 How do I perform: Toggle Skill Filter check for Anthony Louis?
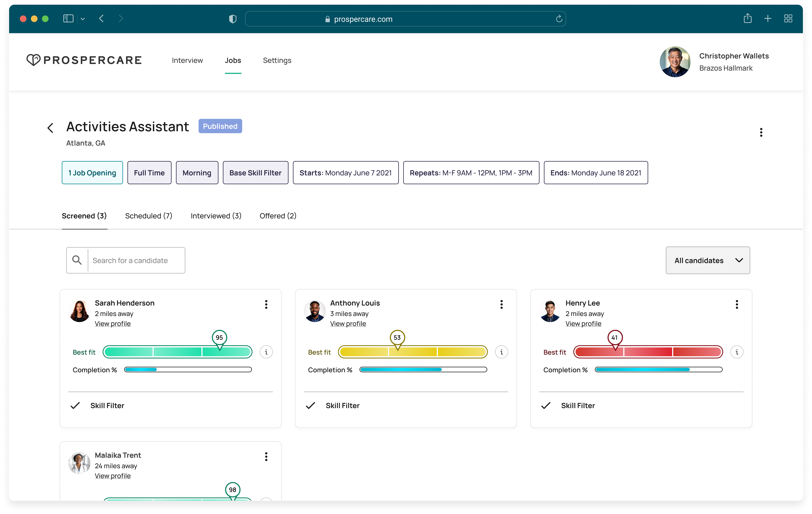click(x=310, y=405)
